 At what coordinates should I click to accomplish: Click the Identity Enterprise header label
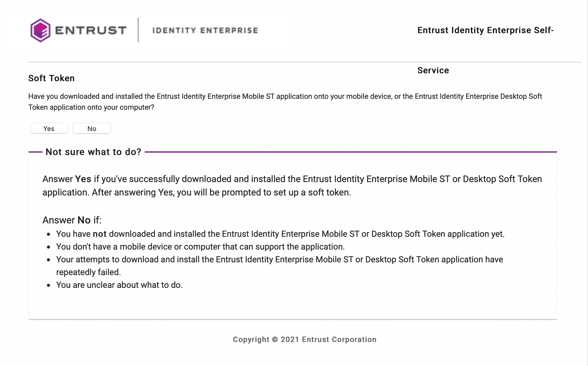coord(205,30)
